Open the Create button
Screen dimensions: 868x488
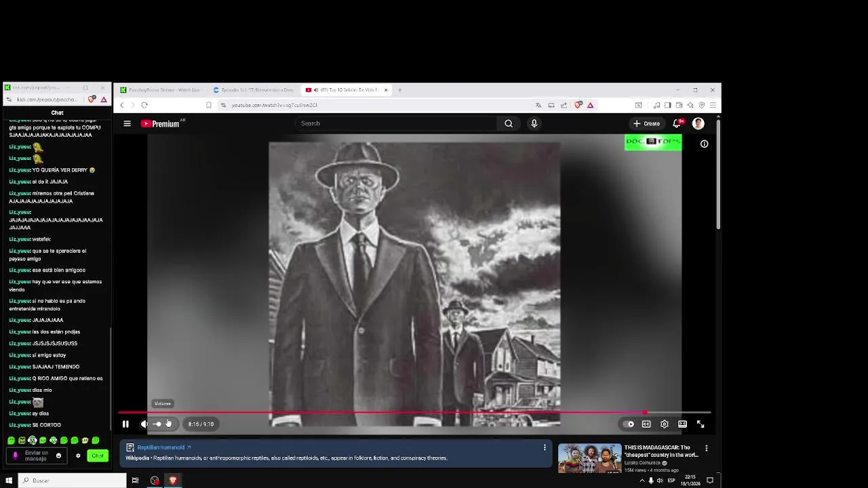click(x=646, y=123)
